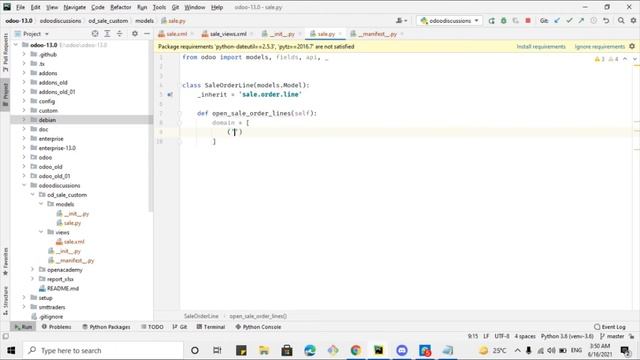Open the user account dropdown in toolbar
The height and width of the screenshot is (360, 640).
[401, 20]
